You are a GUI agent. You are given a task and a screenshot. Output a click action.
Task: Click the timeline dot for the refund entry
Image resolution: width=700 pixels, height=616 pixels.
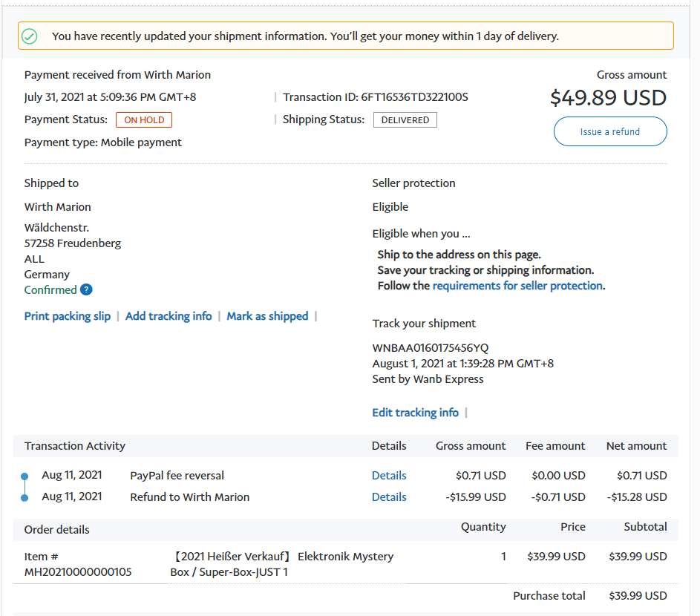(24, 497)
